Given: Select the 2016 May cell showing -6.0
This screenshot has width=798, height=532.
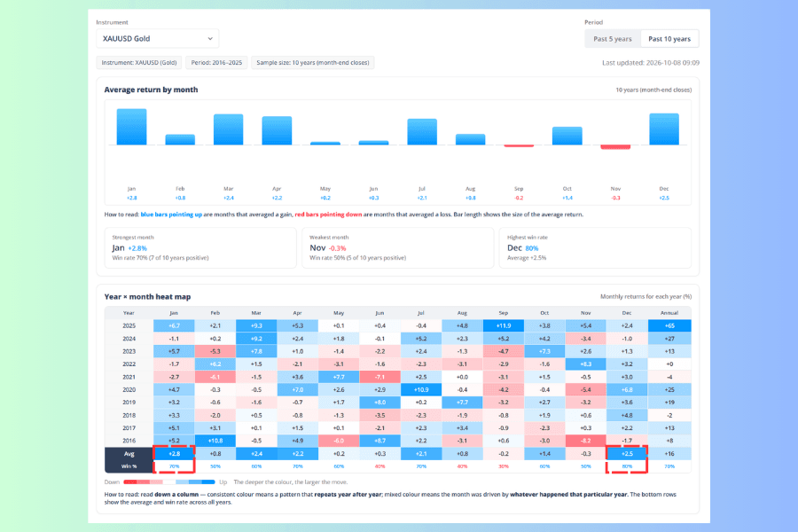Looking at the screenshot, I should click(339, 441).
